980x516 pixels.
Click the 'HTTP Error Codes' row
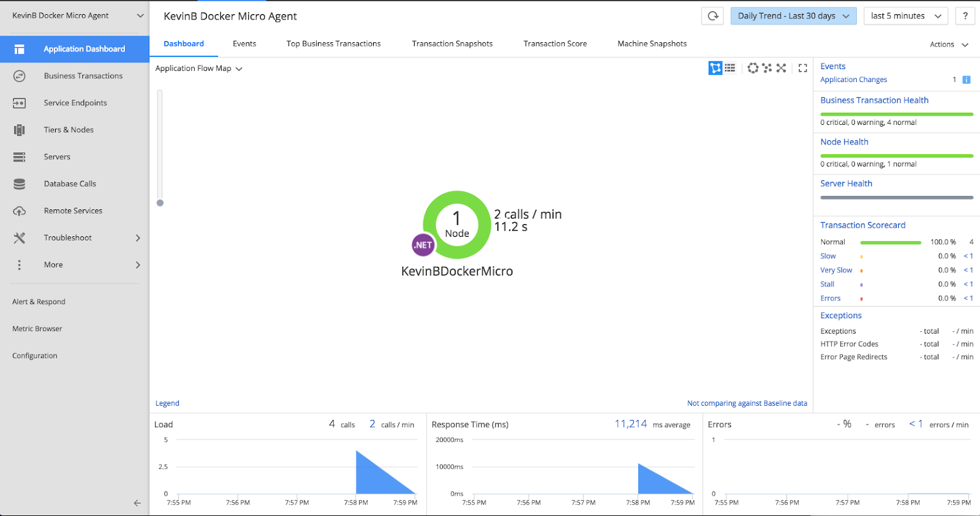[x=897, y=344]
